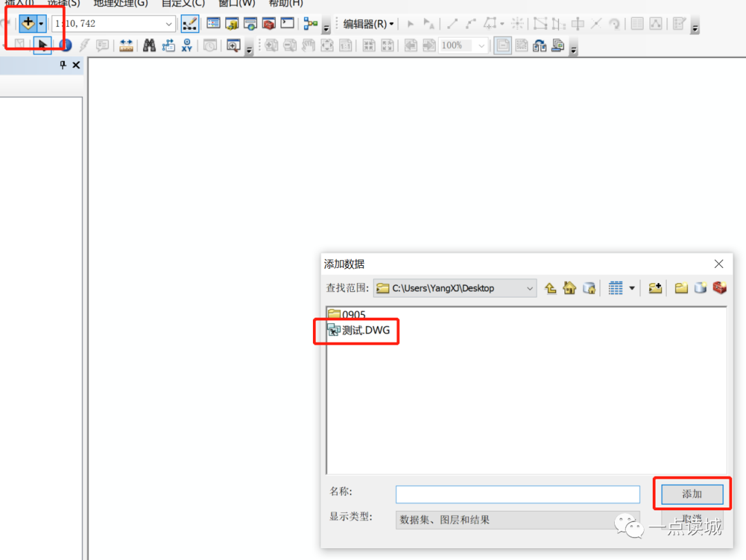This screenshot has height=560, width=746.
Task: Go to Home folder in Add Data dialog
Action: coord(569,288)
